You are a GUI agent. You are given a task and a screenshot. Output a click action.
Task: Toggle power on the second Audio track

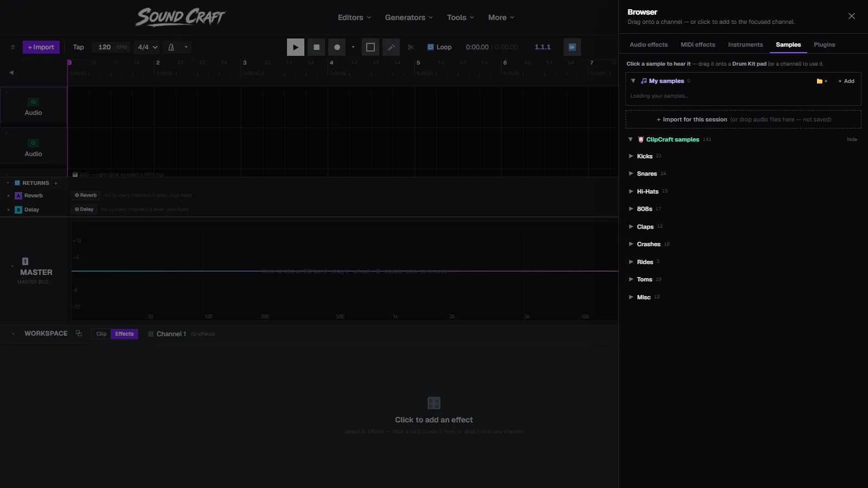[33, 143]
